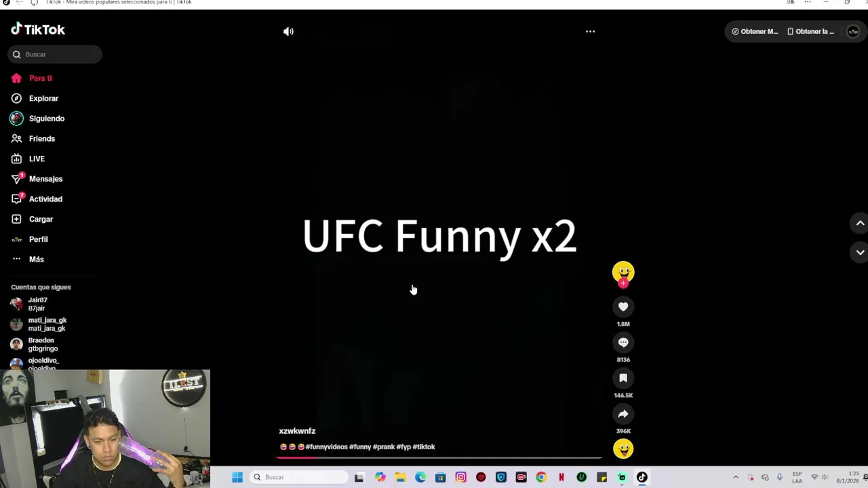
Task: Click #funnyvideos hashtag
Action: [327, 447]
